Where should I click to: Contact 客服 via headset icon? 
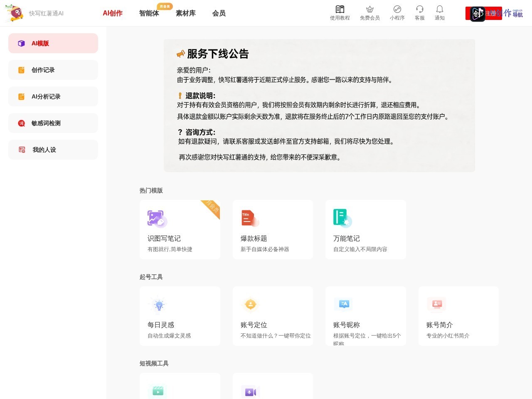tap(420, 9)
